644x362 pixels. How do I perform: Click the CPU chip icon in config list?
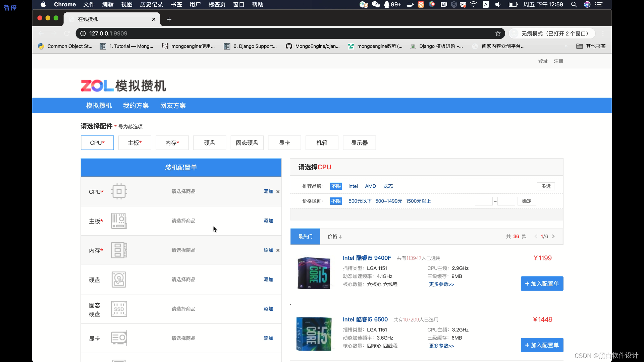click(x=119, y=191)
